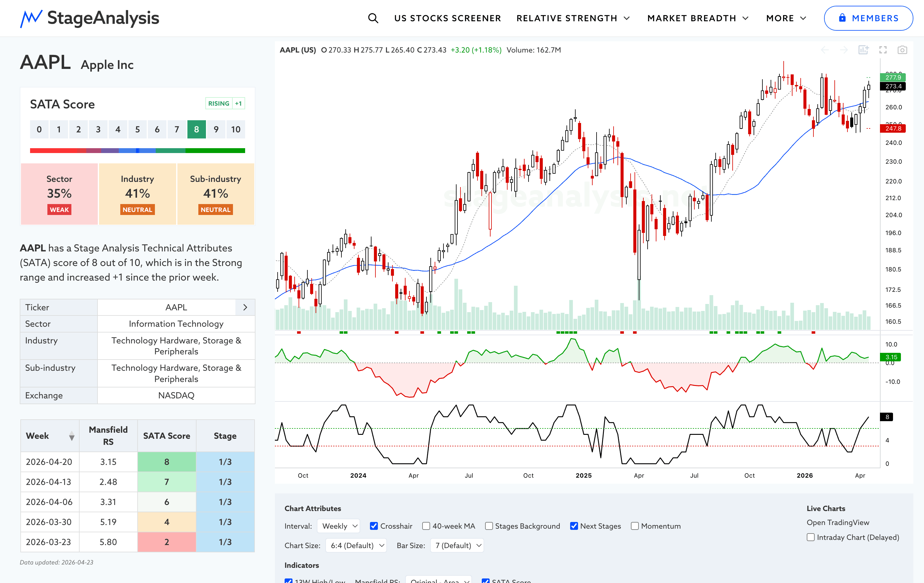Enable the 40-week MA checkbox
The height and width of the screenshot is (583, 924).
click(426, 526)
